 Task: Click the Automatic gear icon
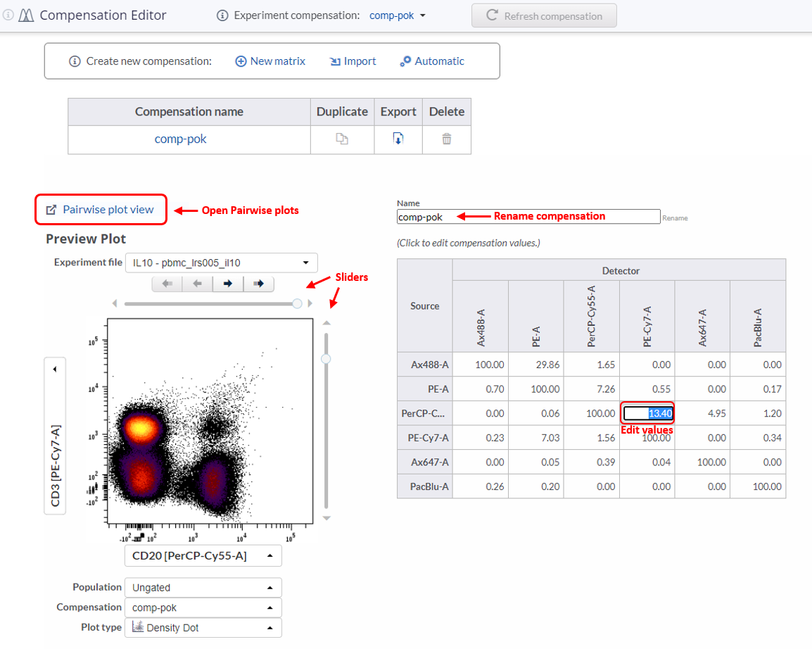tap(405, 61)
